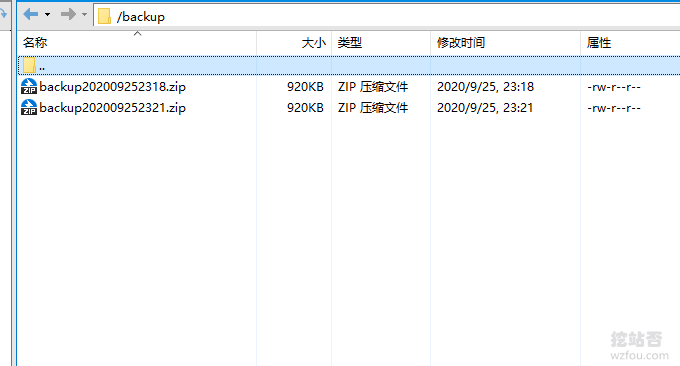Select file name backup202009252318.zip
The image size is (680, 366).
[112, 87]
